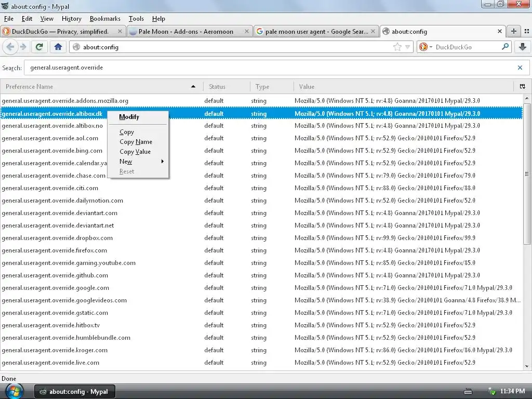Image resolution: width=532 pixels, height=399 pixels.
Task: Choose Copy in the context menu
Action: tap(138, 131)
